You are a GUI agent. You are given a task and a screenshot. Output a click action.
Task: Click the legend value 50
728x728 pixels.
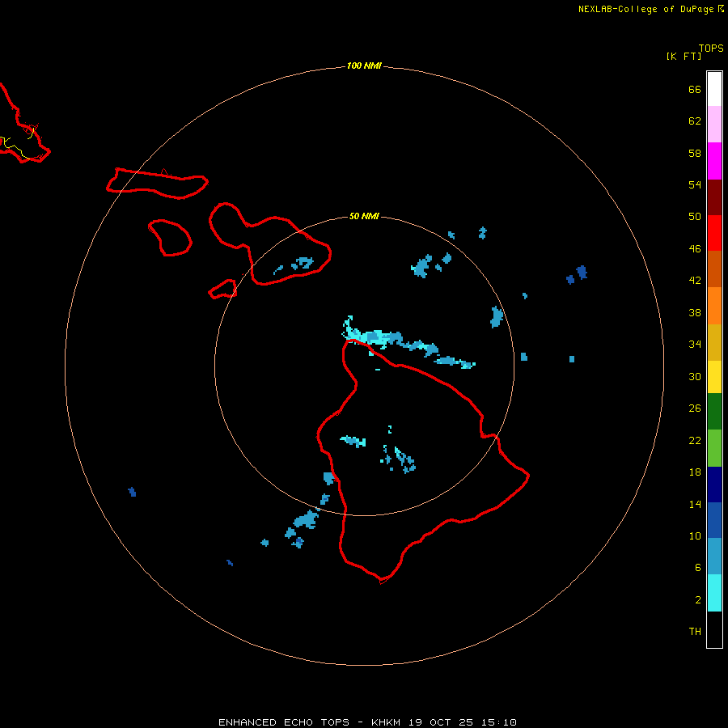[695, 216]
